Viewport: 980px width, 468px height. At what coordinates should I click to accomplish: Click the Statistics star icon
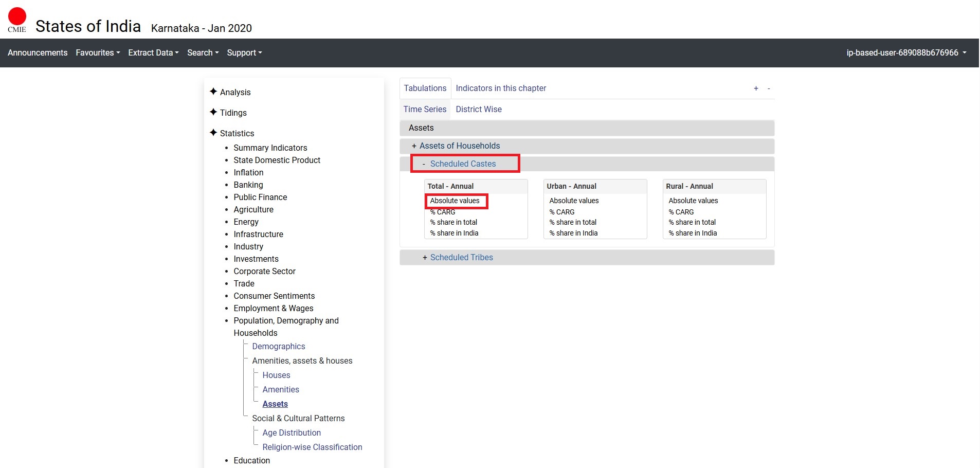point(213,133)
